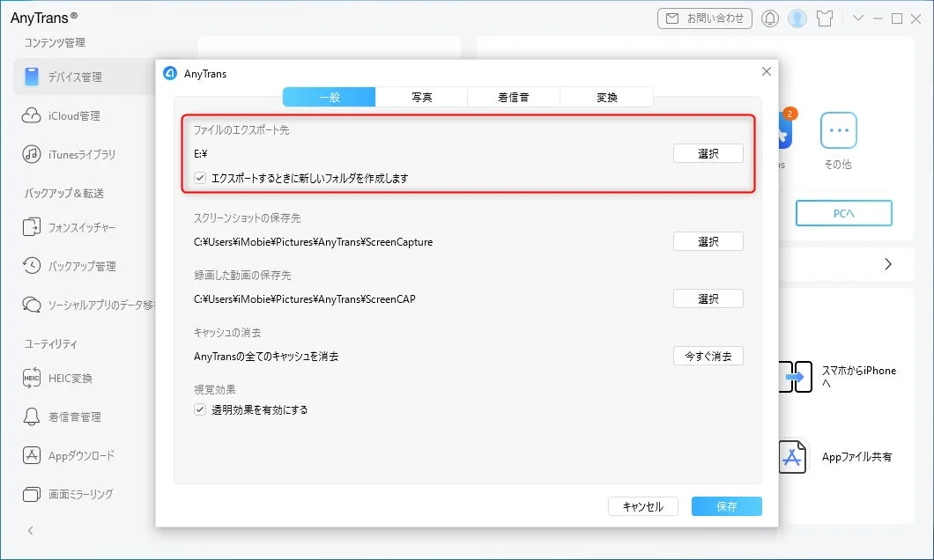Viewport: 934px width, 560px height.
Task: Save settings with the 保存 button
Action: click(727, 506)
